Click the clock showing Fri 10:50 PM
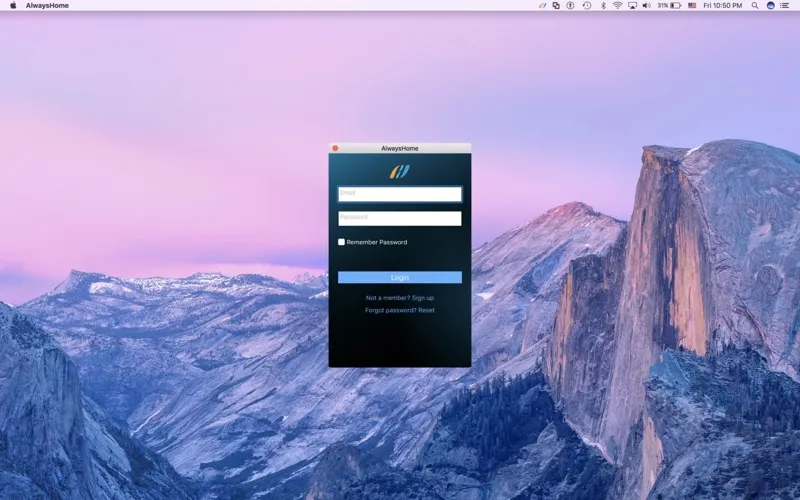Screen dimensions: 800x500 point(722,6)
